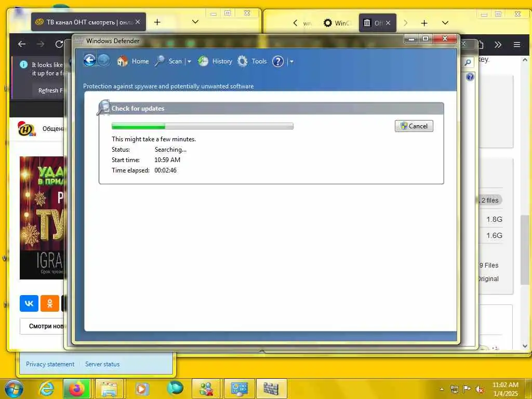Share via Odnoklassniki button on webpage
Viewport: 532px width, 399px height.
click(50, 303)
